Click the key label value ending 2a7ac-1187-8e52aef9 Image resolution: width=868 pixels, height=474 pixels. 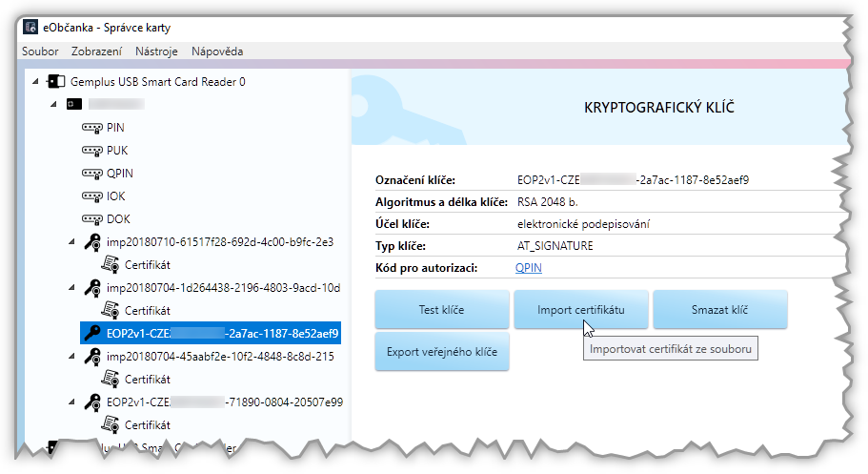(x=633, y=180)
